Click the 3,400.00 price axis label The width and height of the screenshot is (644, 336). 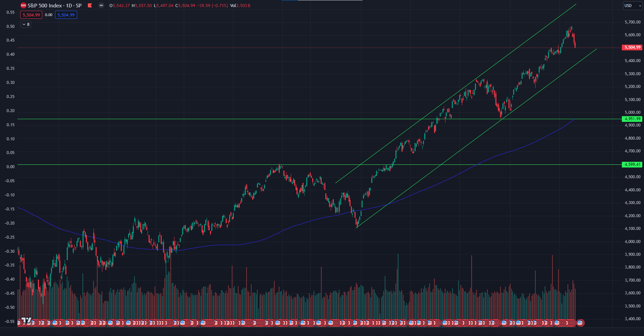coord(633,319)
